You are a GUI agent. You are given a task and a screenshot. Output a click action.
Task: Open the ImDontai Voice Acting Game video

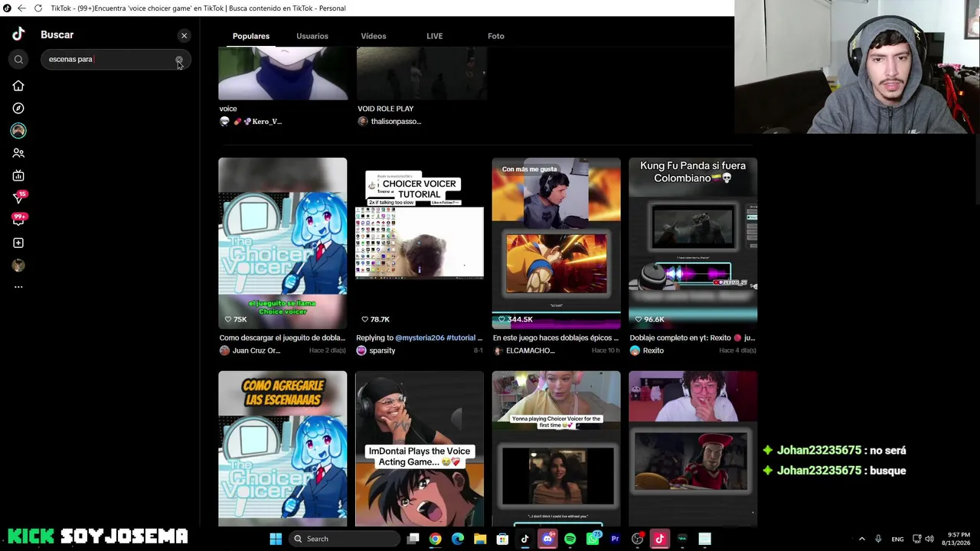(x=420, y=449)
